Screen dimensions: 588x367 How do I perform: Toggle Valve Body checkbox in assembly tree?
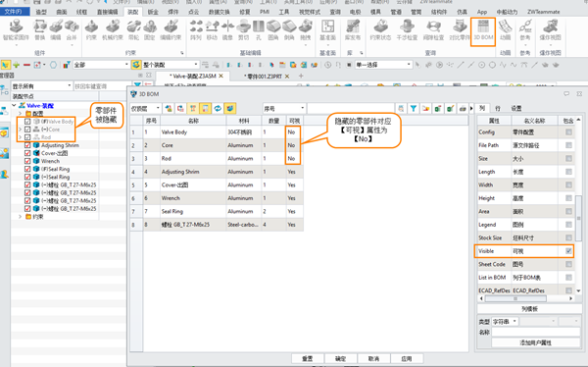[x=27, y=122]
